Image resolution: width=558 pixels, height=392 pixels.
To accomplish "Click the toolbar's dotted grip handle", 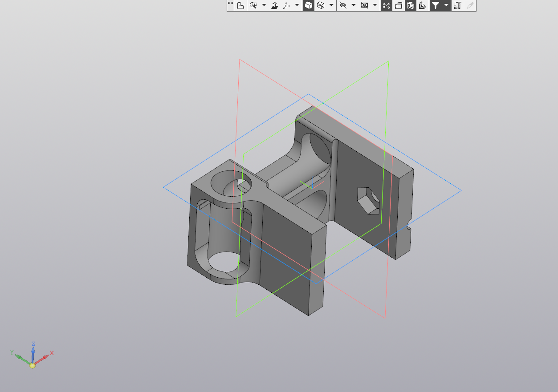I will tap(230, 4).
